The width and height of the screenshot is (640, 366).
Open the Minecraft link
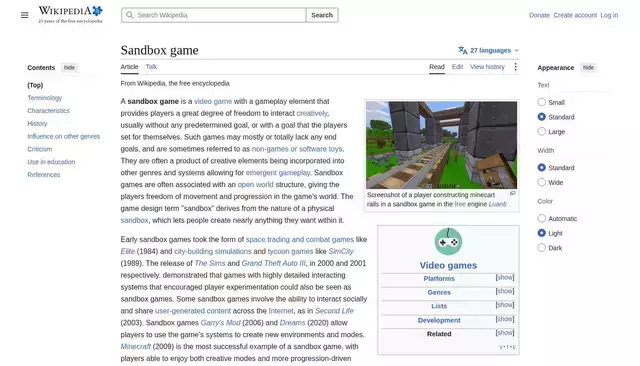click(136, 346)
